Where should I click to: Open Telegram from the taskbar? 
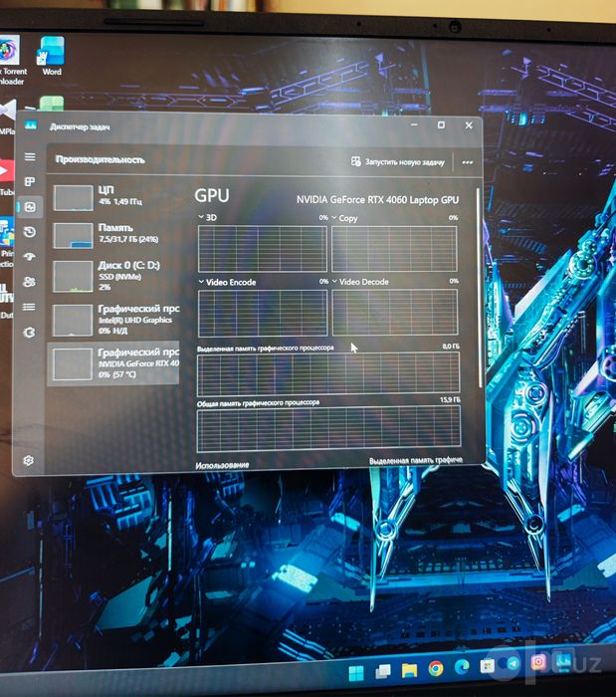pos(513,664)
